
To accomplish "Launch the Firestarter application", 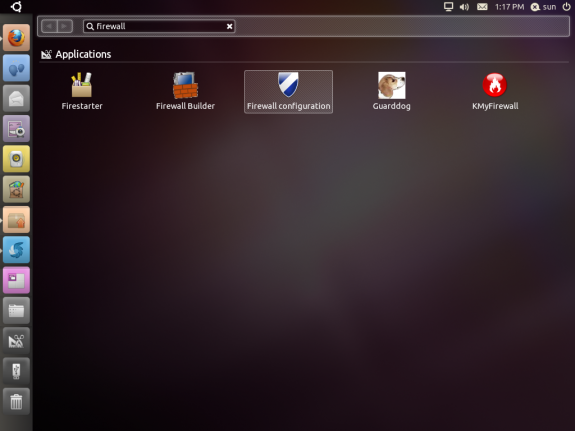I will coord(82,91).
